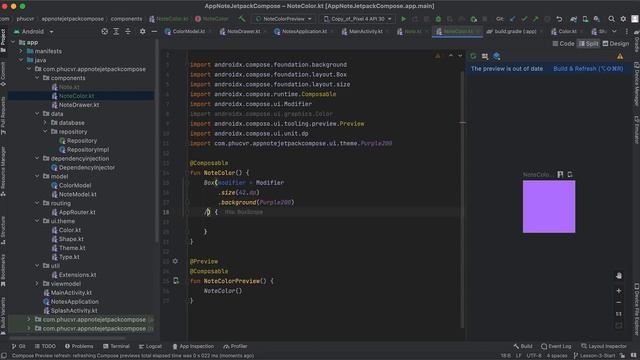Collapse the ui.theme package
Screen dimensions: 640x360
click(37, 221)
